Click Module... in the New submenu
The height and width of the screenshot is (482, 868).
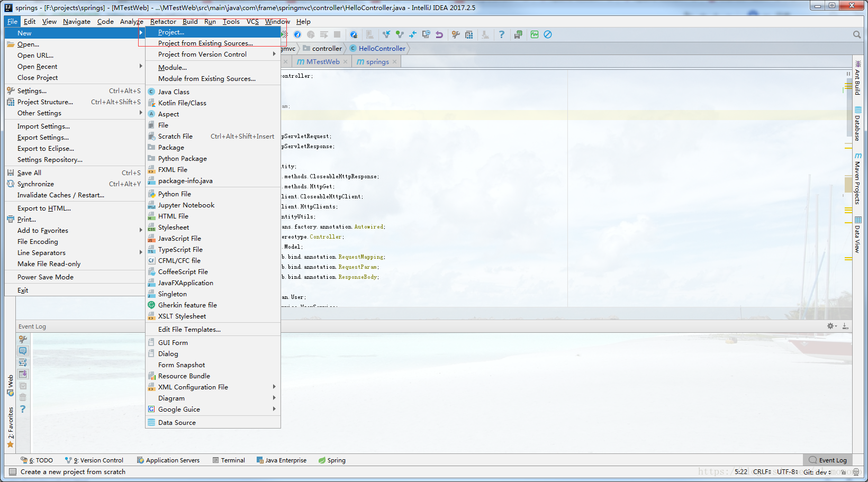213,67
